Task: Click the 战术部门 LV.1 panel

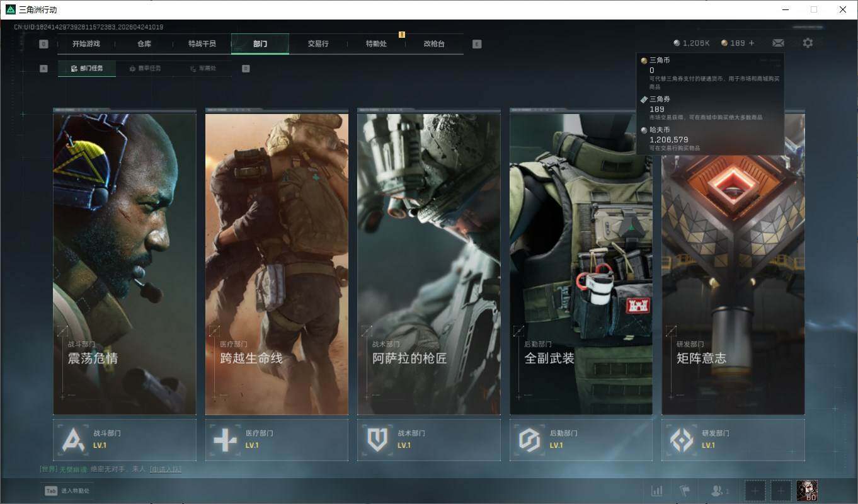Action: pyautogui.click(x=429, y=440)
